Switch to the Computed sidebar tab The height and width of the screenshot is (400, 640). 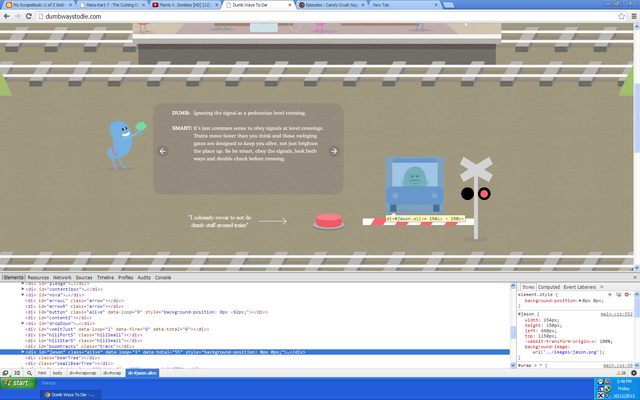(549, 287)
